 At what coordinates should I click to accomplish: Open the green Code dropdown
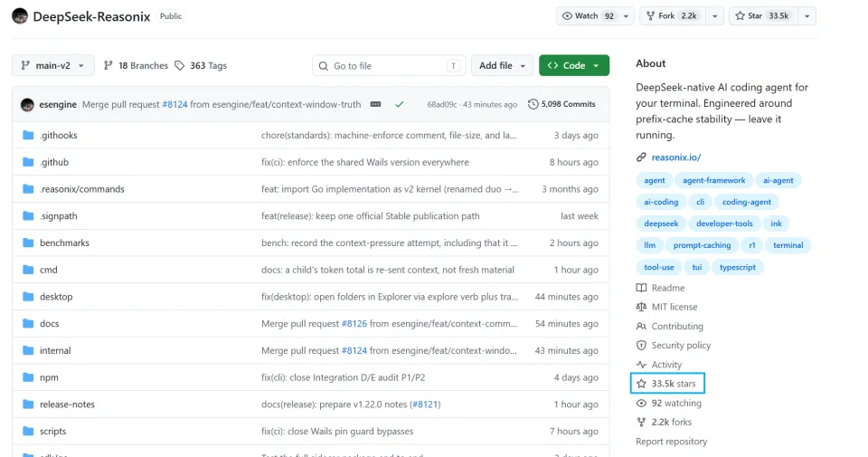tap(574, 65)
